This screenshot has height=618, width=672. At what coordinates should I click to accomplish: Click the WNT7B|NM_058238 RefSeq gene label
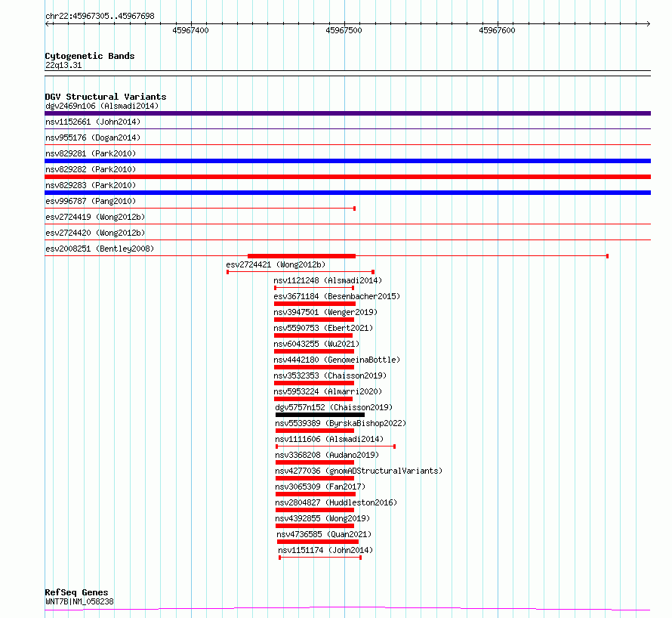pyautogui.click(x=80, y=601)
